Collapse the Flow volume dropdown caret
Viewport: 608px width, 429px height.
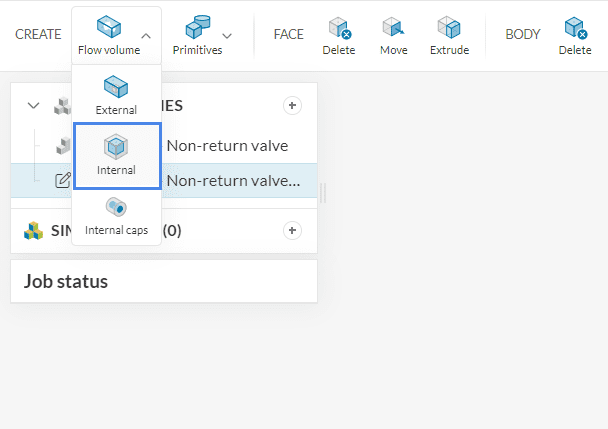pos(146,36)
